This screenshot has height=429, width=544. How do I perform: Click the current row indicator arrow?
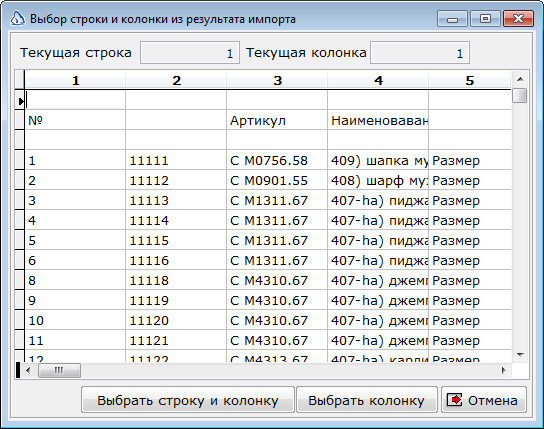click(20, 101)
